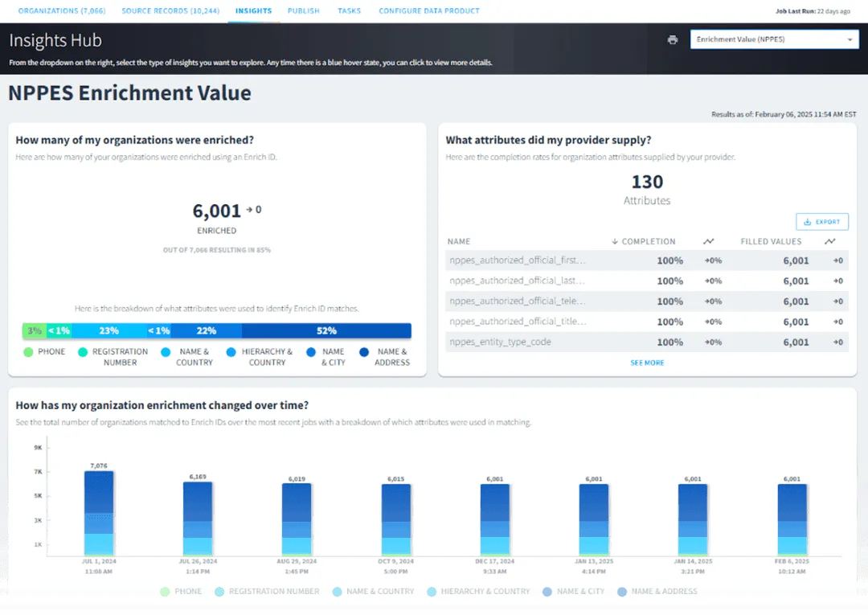Click the Jan 13, 2025 chart bar
Screen dimensions: 868x615
594,520
